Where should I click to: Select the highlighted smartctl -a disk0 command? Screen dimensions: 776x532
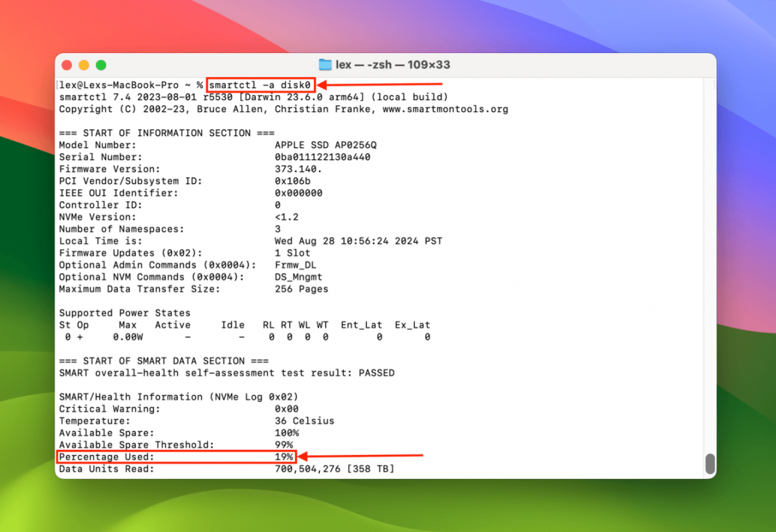(259, 84)
